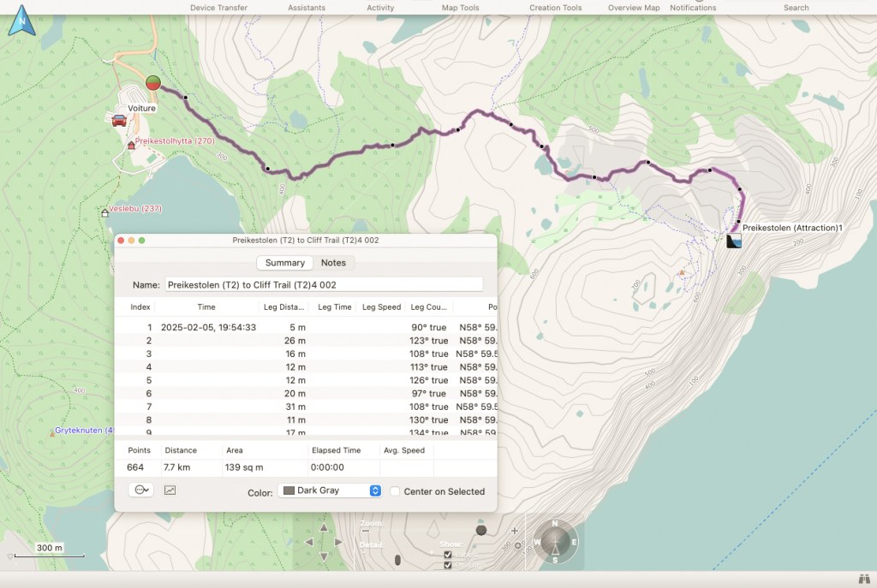Toggle the first Show checkbox in map controls
Screen dimensions: 877x588
pos(448,554)
